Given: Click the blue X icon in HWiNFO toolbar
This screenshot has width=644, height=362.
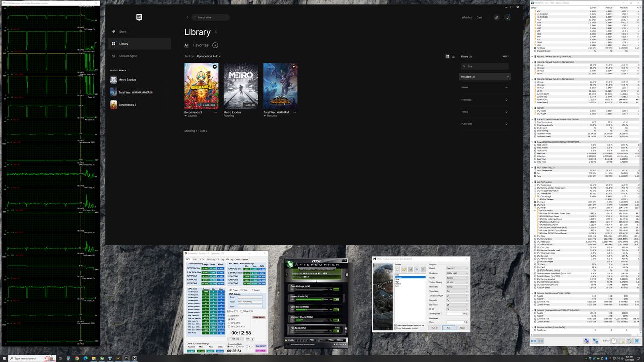Looking at the screenshot, I should click(637, 341).
